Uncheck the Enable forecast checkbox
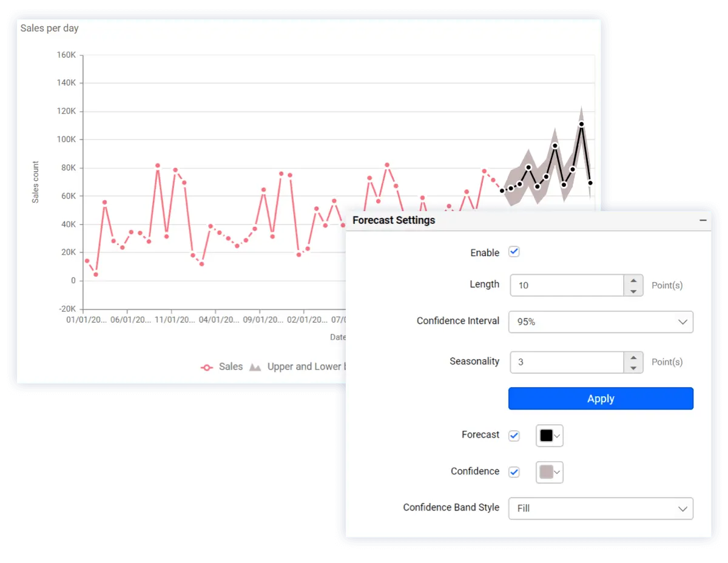Screen dimensions: 728x563 point(514,252)
